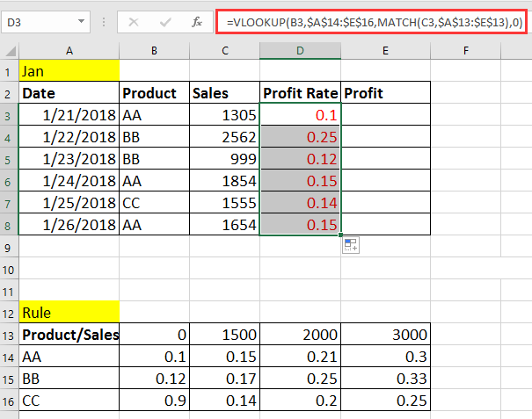Expand the Name Box dropdown arrow
Viewport: 532px width, 419px height.
coord(81,22)
